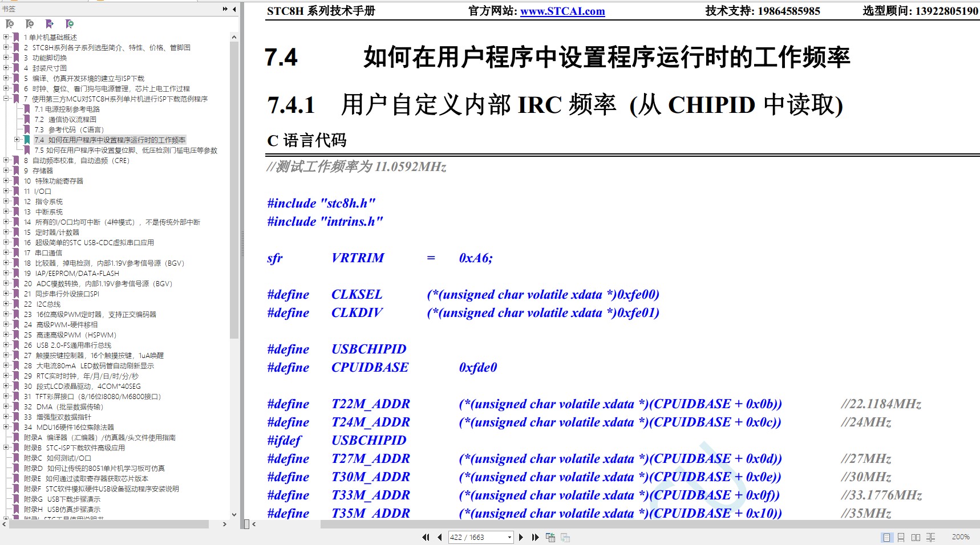Collapse the bookmarks panel with left arrow

tap(234, 9)
